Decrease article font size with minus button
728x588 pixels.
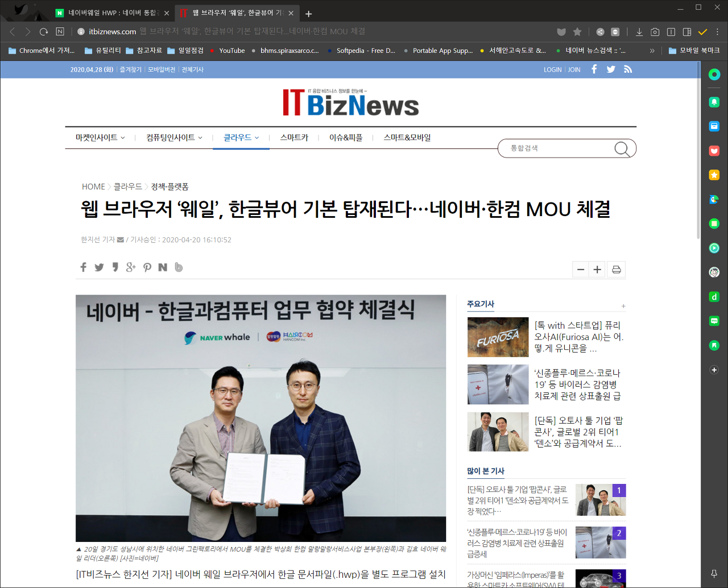pos(581,270)
